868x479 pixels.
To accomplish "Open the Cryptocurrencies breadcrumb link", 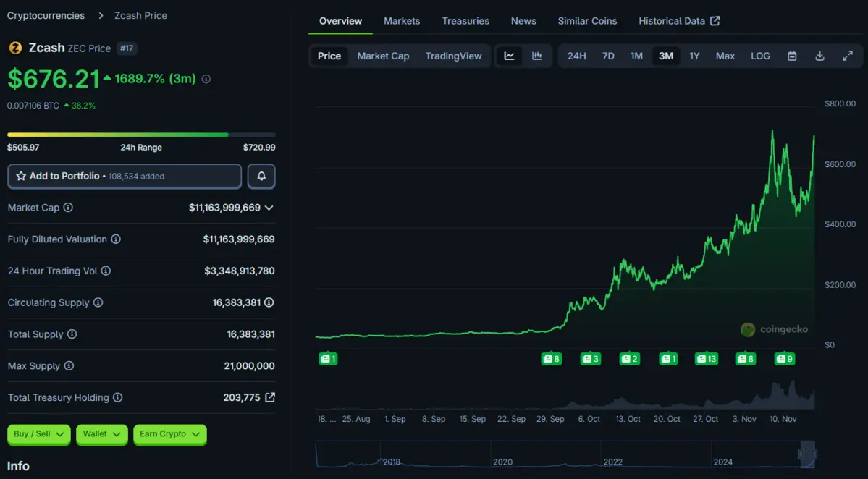I will (x=46, y=15).
